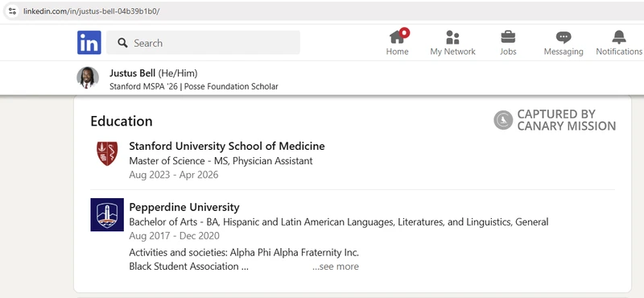Open Pepperdine University school page
Image resolution: width=644 pixels, height=298 pixels.
(184, 207)
